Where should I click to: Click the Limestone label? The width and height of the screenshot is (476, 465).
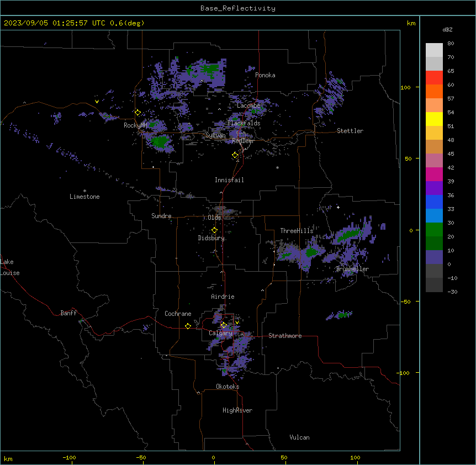84,197
